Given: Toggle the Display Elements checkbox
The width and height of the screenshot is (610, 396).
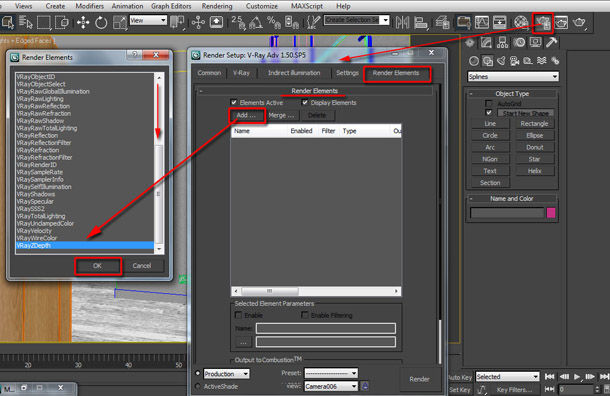Looking at the screenshot, I should tap(305, 102).
